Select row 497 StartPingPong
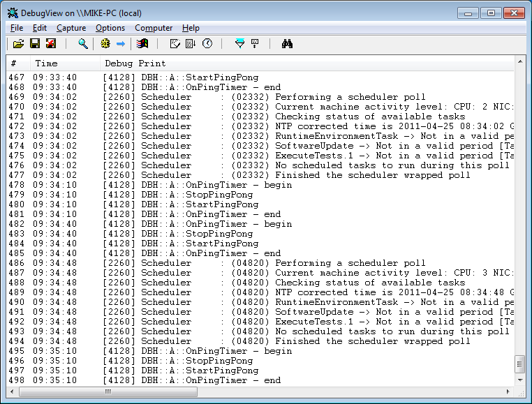The height and width of the screenshot is (404, 532). [260, 371]
